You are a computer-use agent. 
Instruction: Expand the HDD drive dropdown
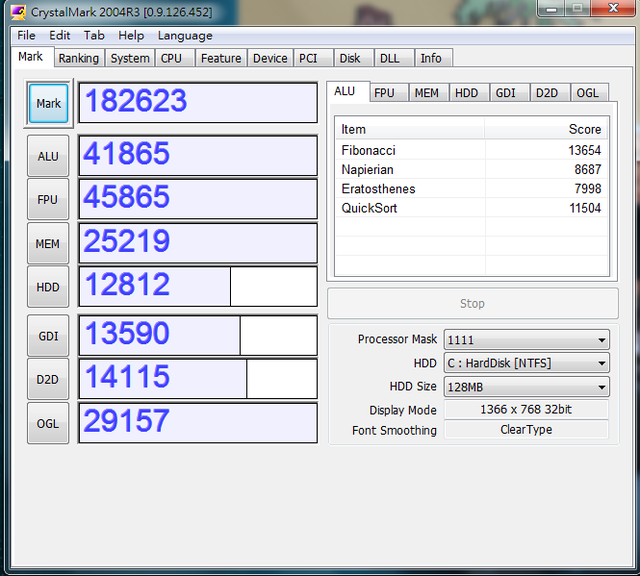coord(527,363)
